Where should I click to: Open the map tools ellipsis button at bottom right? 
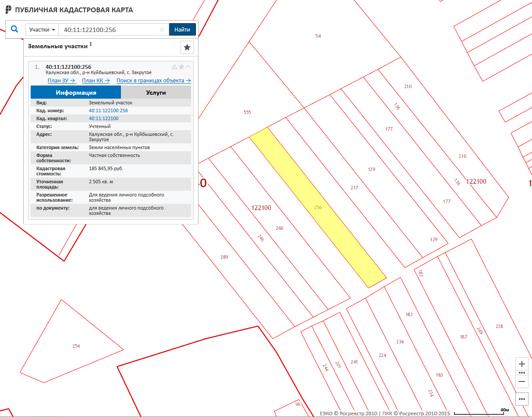pos(522,399)
